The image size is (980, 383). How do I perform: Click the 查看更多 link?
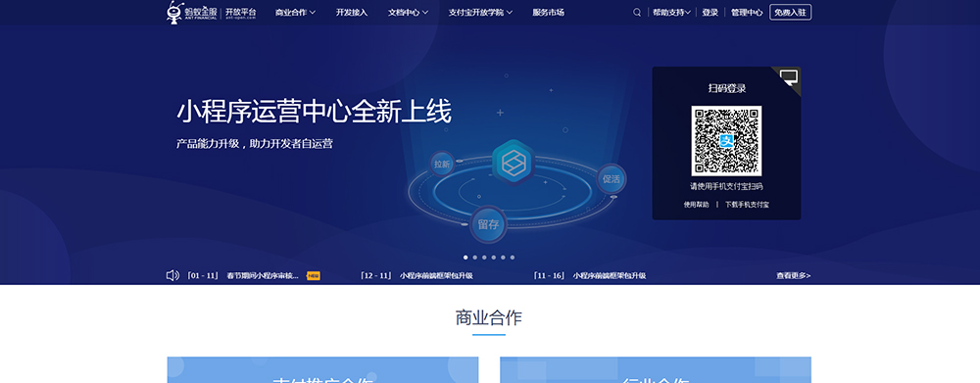pyautogui.click(x=793, y=275)
